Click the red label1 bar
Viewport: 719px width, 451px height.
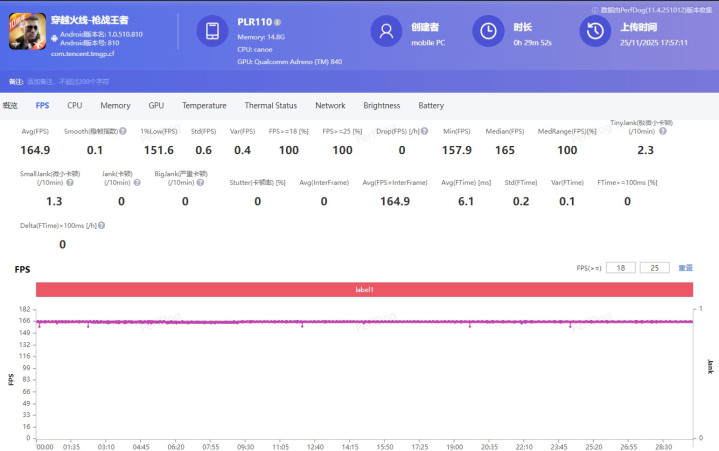coord(364,289)
